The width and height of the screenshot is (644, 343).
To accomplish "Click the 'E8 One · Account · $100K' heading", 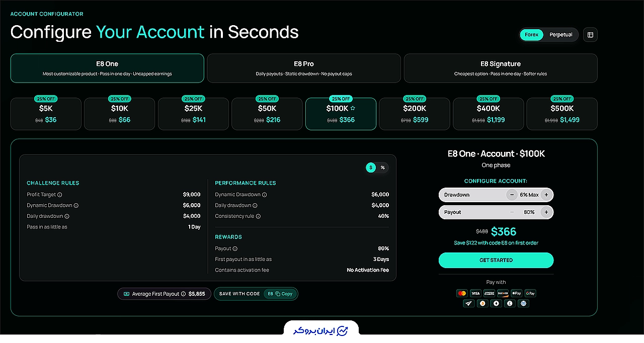I will (496, 153).
